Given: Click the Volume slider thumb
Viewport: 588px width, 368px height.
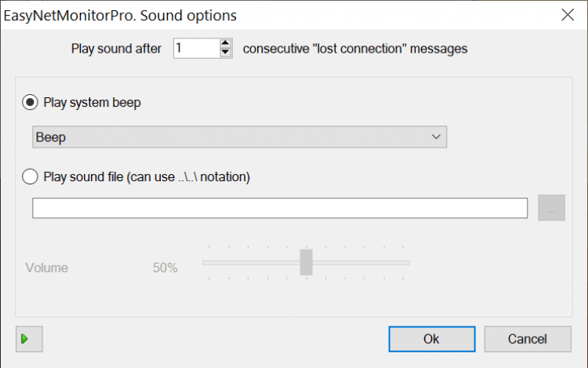Looking at the screenshot, I should pos(307,262).
